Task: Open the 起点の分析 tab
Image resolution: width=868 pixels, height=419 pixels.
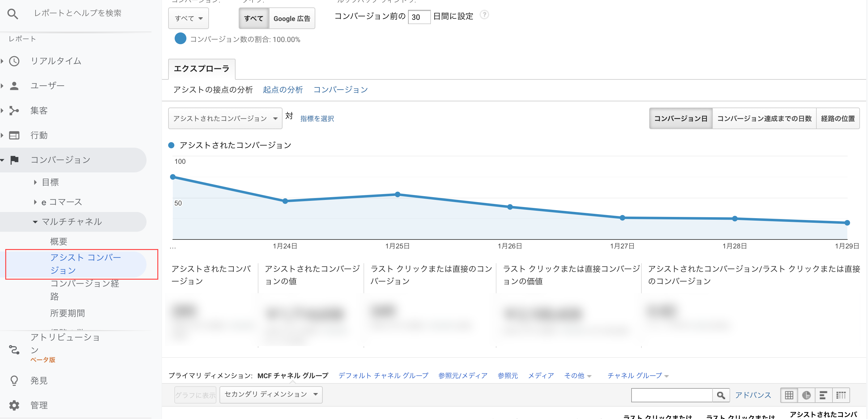Action: pyautogui.click(x=283, y=89)
